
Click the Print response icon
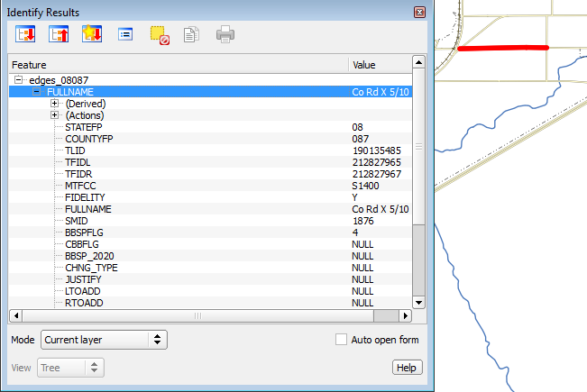click(225, 35)
